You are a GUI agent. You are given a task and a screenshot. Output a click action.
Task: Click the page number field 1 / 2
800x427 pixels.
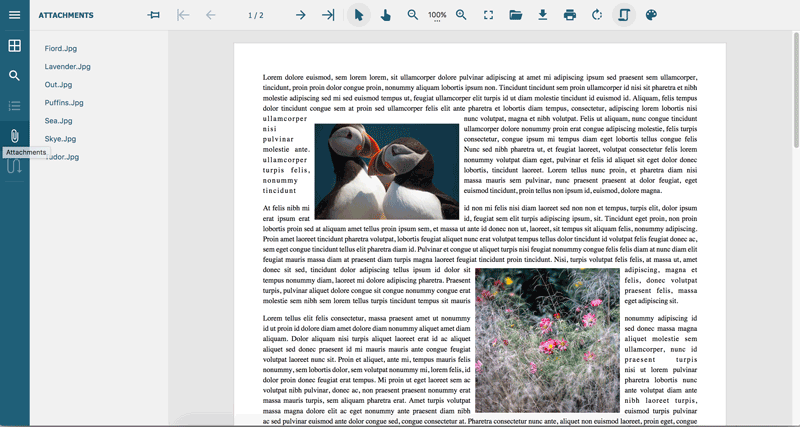pos(256,15)
